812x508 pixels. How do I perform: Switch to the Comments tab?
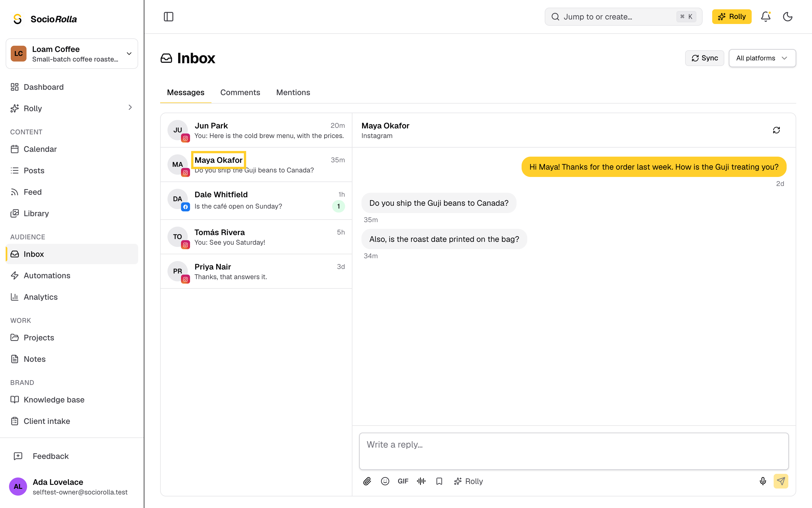point(240,92)
